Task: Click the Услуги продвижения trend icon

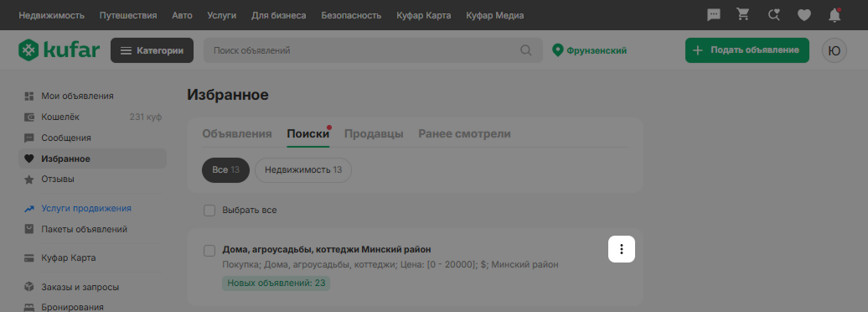Action: [29, 208]
